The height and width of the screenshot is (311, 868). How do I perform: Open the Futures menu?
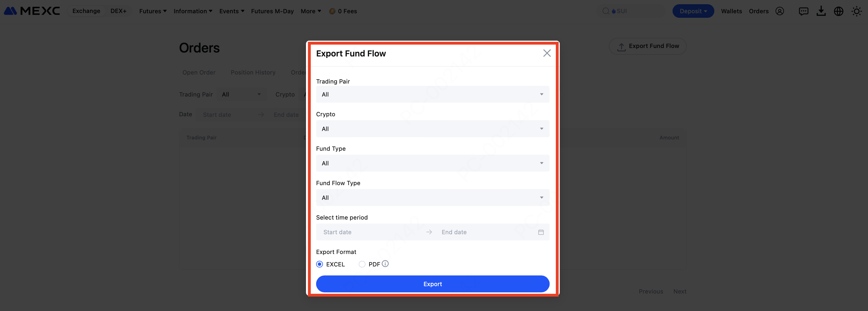(153, 11)
